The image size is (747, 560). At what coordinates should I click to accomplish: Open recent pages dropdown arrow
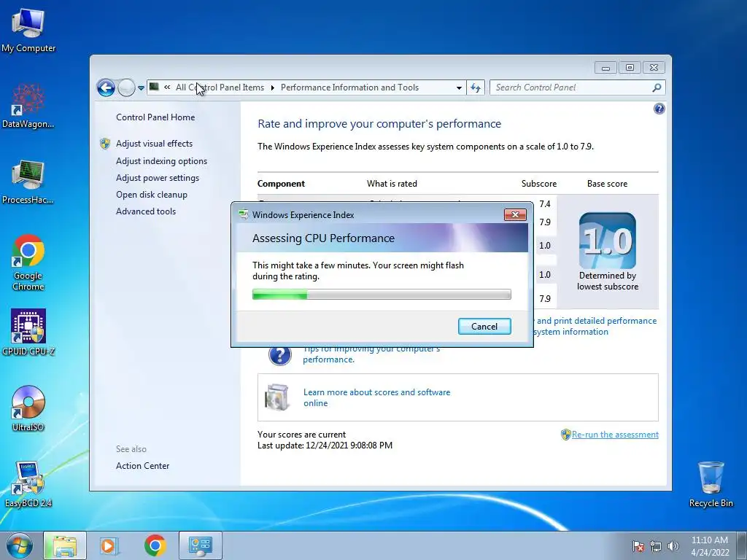141,88
